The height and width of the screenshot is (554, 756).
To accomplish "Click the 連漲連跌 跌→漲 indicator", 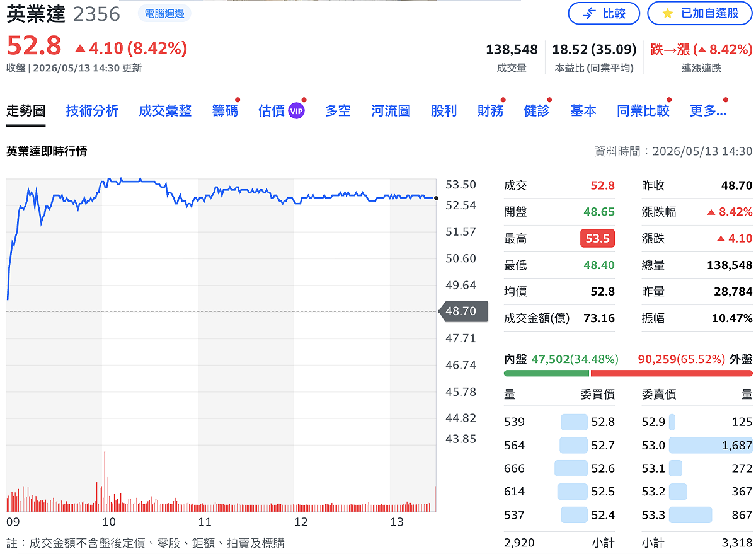I will [701, 50].
